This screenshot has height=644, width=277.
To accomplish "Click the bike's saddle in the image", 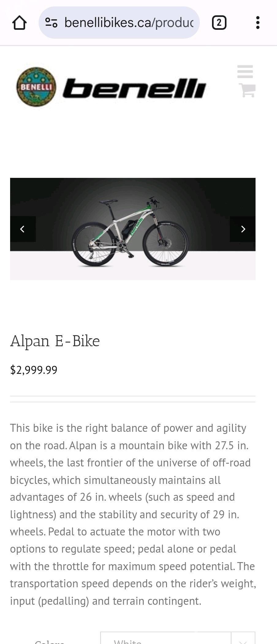I will coord(108,201).
